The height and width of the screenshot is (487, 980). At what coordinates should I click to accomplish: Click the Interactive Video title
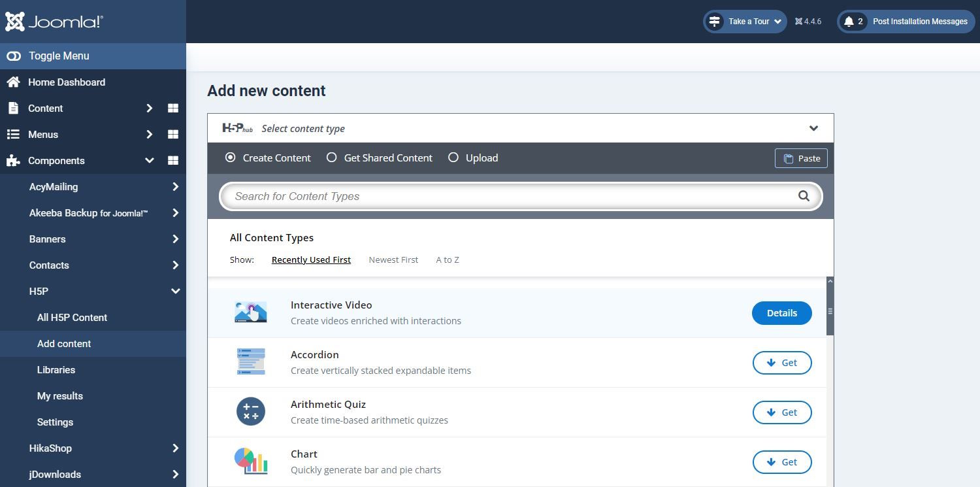click(331, 305)
